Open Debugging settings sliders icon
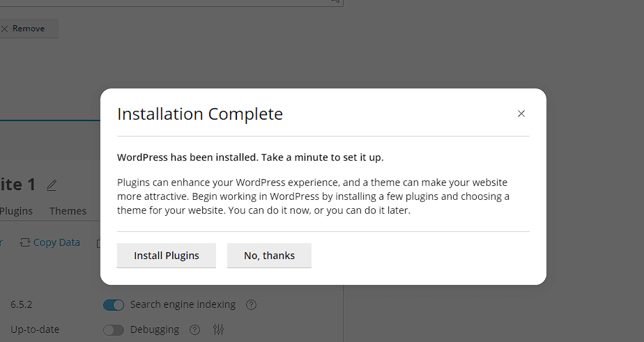The image size is (644, 342). point(219,329)
